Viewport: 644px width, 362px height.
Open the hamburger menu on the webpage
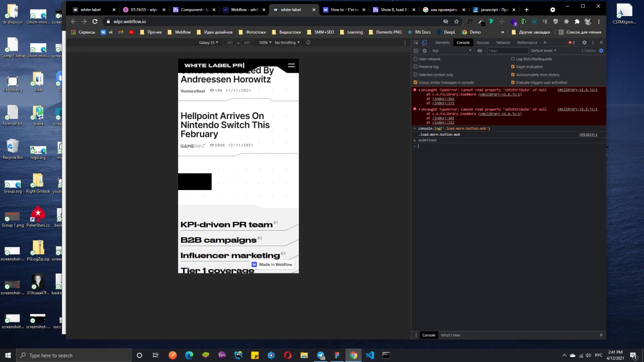coord(291,65)
